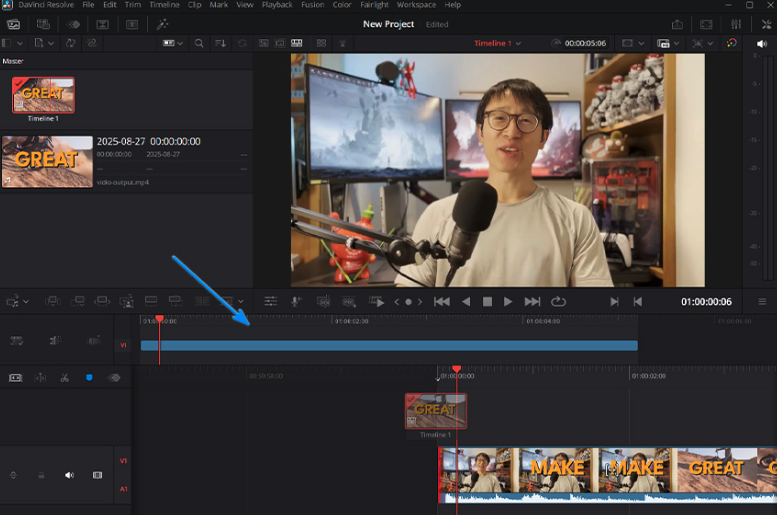Click the viewer hamburger options menu
This screenshot has width=777, height=515.
pos(762,301)
